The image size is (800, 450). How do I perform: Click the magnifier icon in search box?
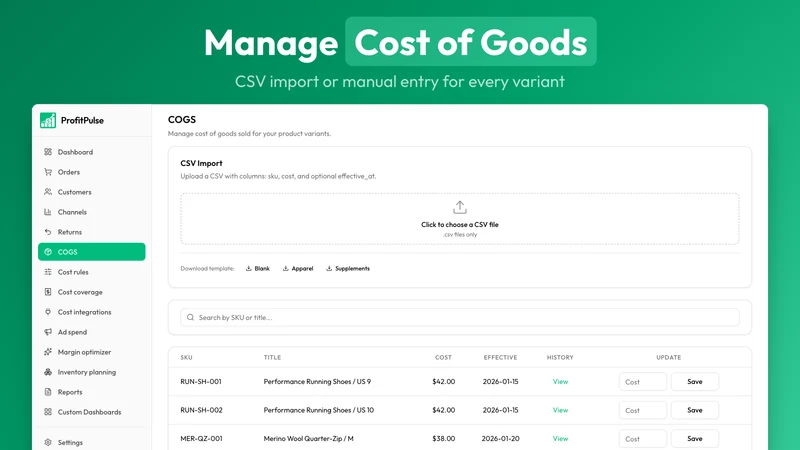(190, 317)
